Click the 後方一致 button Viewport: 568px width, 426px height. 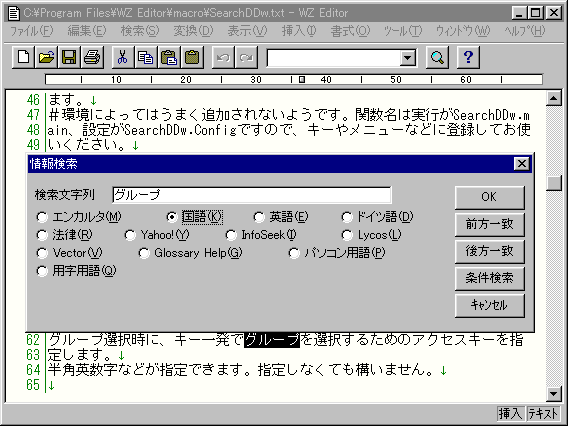click(x=489, y=251)
